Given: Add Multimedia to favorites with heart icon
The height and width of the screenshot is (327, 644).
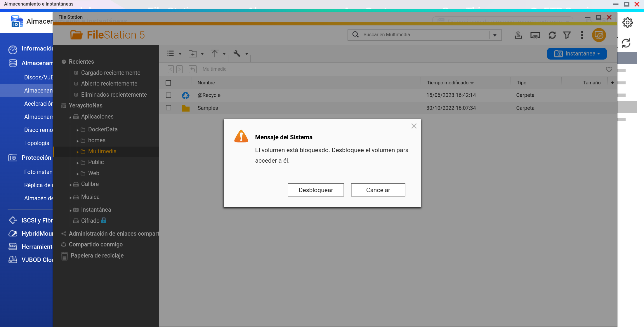Looking at the screenshot, I should click(609, 69).
